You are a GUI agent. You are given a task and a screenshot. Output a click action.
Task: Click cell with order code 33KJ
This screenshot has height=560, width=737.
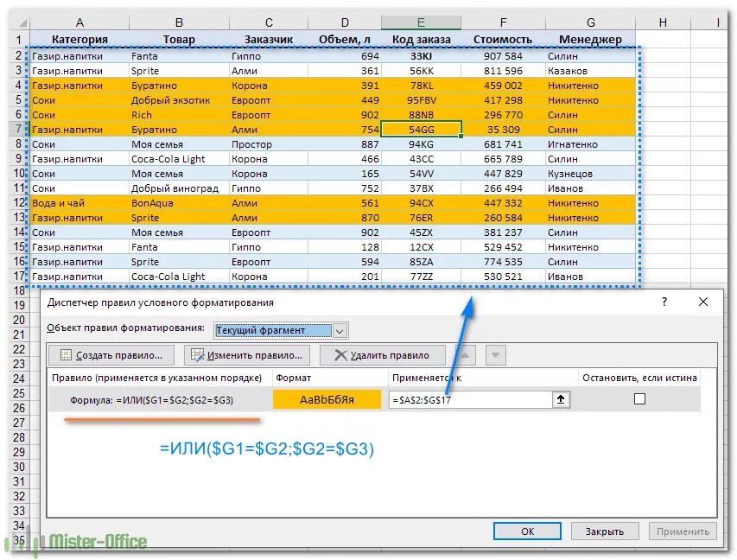tap(421, 56)
